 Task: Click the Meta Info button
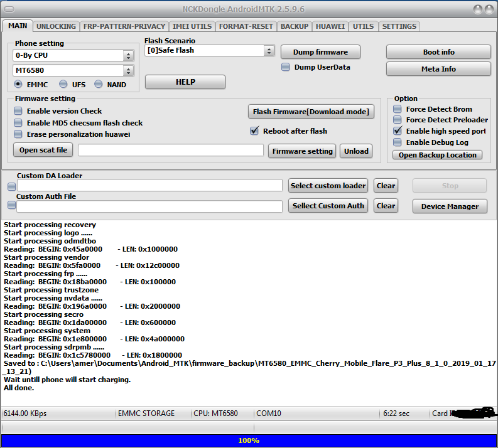click(438, 69)
